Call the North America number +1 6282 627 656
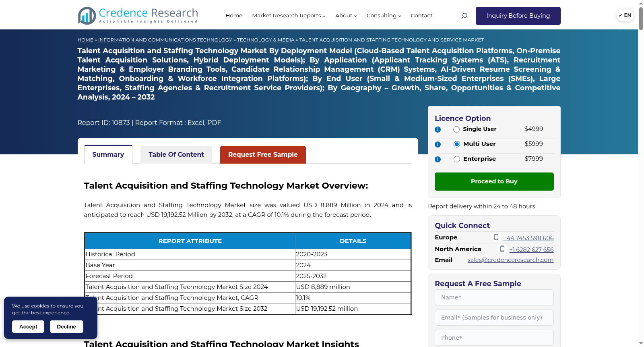Screen dimensions: 644x347 pyautogui.click(x=531, y=250)
